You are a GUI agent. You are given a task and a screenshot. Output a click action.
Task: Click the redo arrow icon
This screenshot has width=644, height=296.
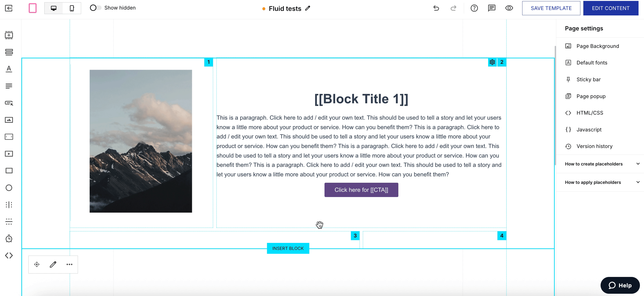click(453, 8)
